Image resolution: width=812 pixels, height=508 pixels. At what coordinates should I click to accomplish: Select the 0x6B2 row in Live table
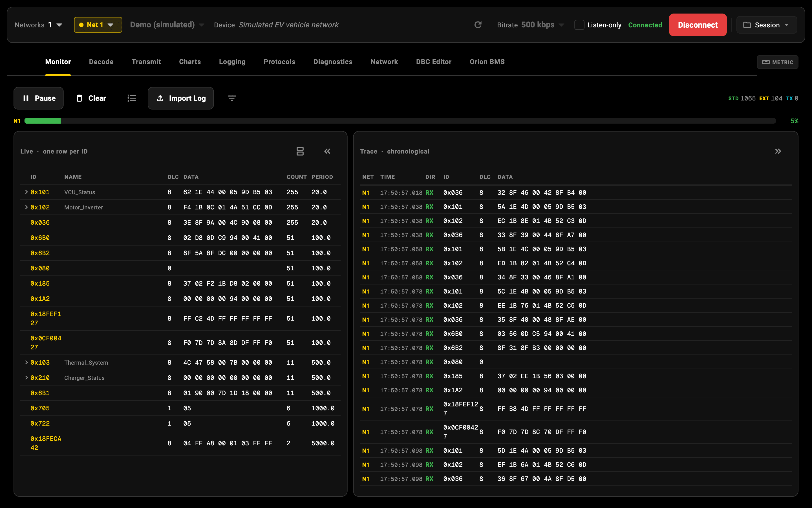pos(180,253)
